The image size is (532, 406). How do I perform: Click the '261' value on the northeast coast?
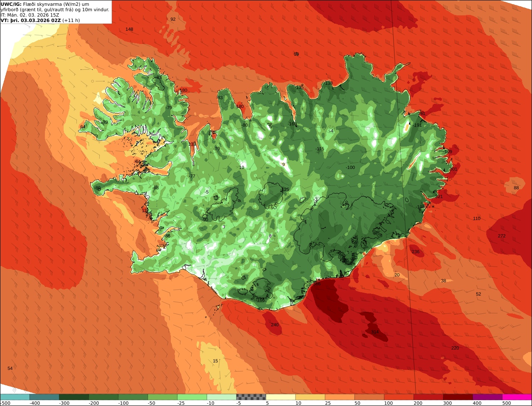point(421,113)
